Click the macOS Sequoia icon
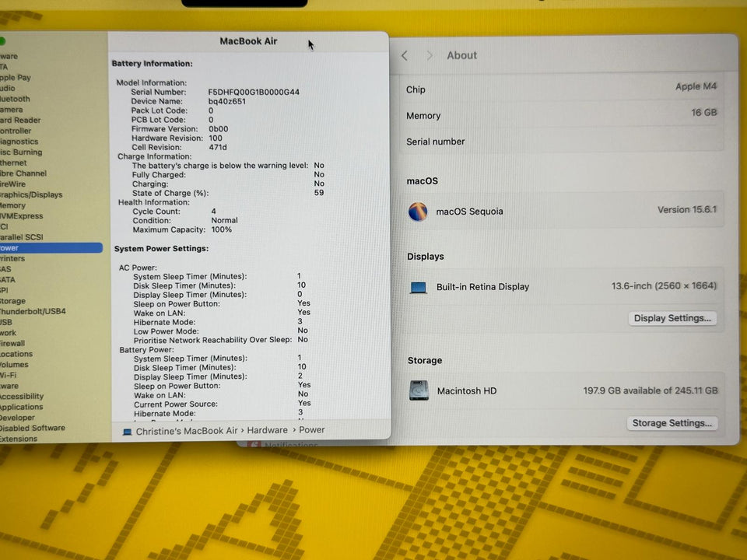The height and width of the screenshot is (560, 747). click(418, 212)
